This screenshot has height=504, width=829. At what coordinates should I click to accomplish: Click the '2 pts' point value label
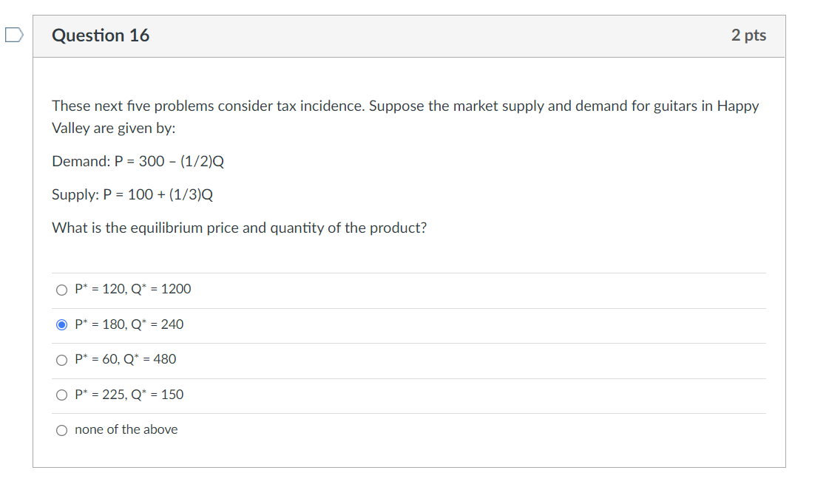[x=749, y=35]
